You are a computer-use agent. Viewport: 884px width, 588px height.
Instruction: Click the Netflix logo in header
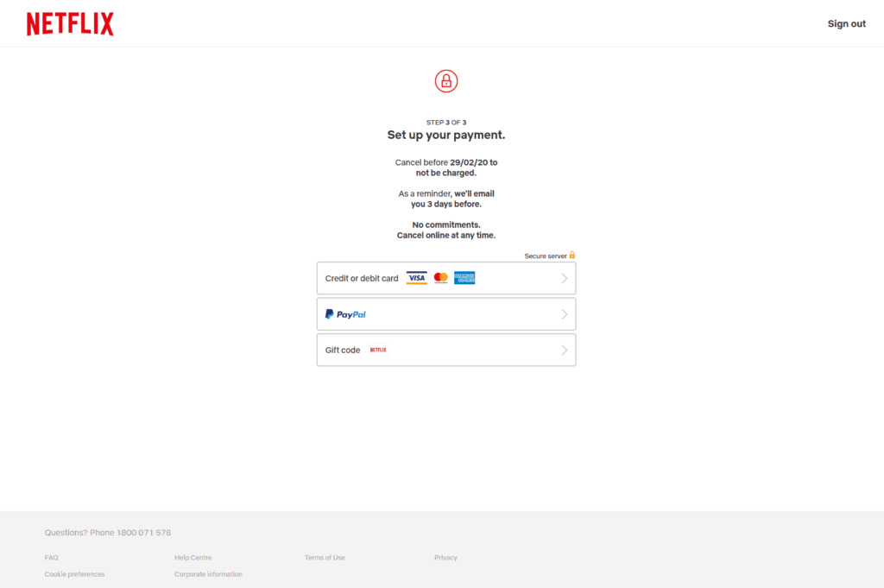click(x=70, y=23)
